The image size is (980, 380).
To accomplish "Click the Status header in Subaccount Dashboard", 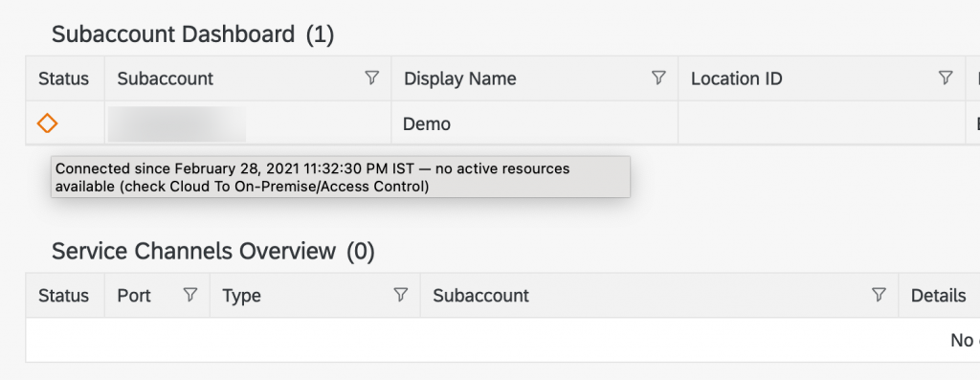I will click(64, 78).
